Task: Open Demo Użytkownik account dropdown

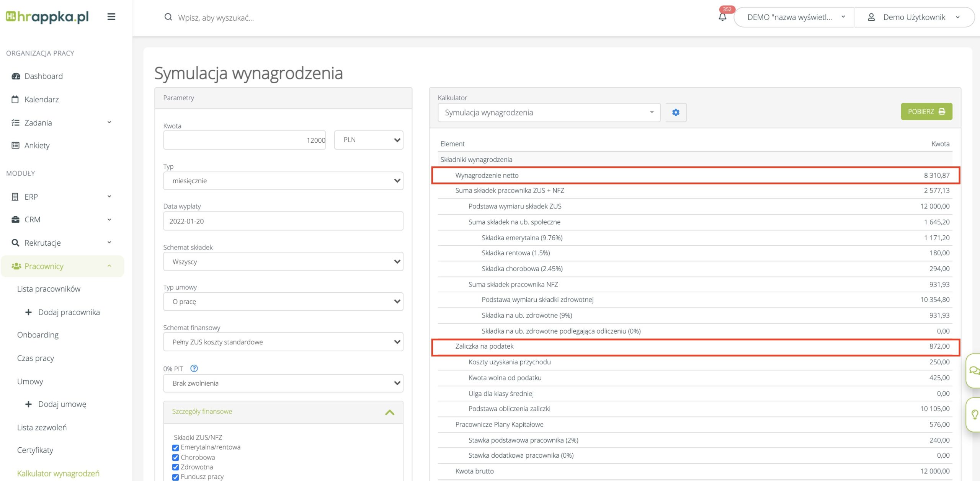Action: click(914, 17)
